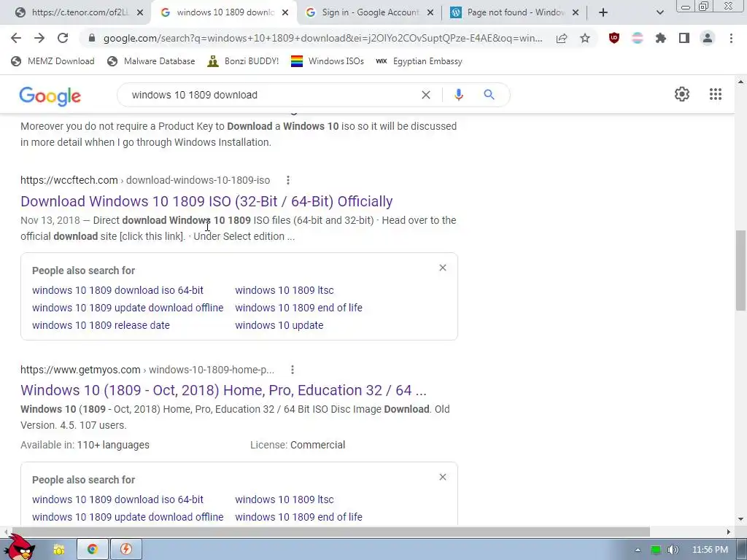This screenshot has width=747, height=560.
Task: Select first box's 1809 end of life suggestion
Action: pyautogui.click(x=298, y=308)
